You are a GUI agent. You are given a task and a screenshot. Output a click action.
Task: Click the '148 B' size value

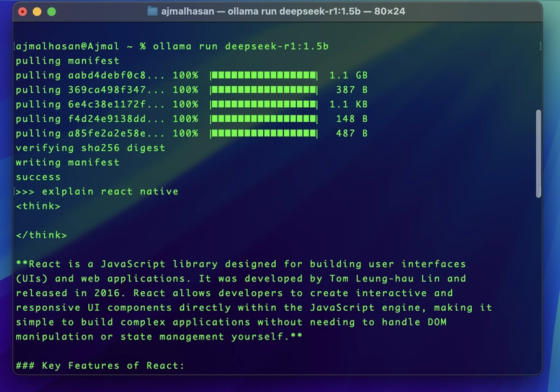pos(352,119)
